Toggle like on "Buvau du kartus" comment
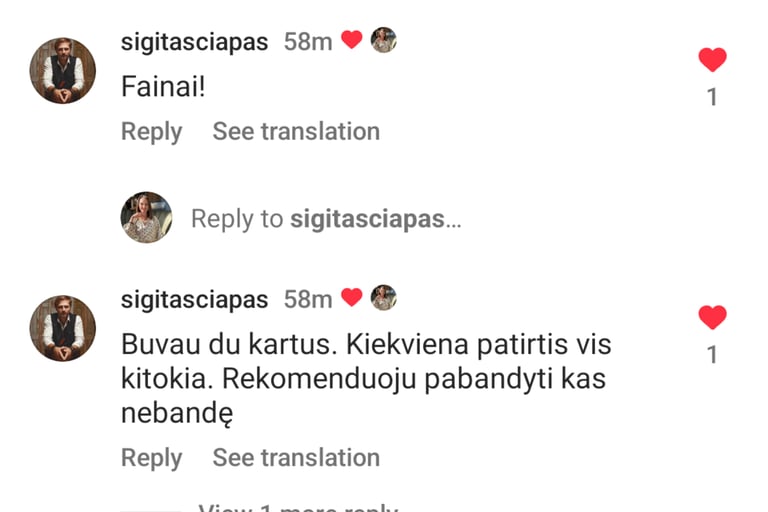This screenshot has height=512, width=768. (x=712, y=317)
